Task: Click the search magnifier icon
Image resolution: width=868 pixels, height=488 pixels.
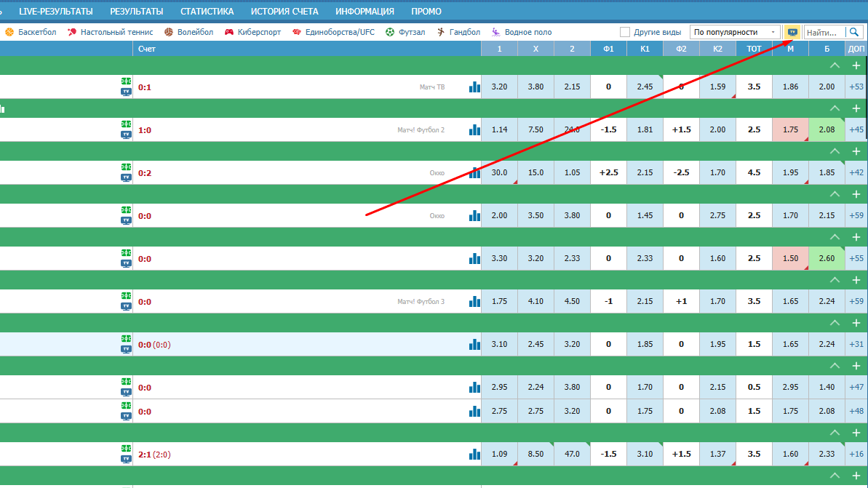Action: coord(854,32)
